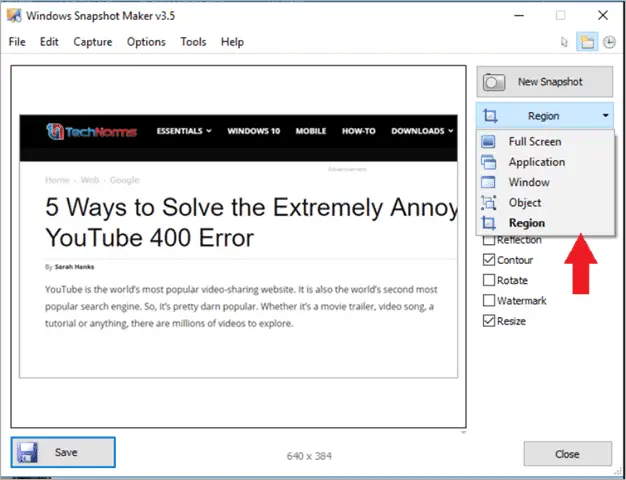Enable the Watermark checkbox
This screenshot has width=626, height=480.
pos(489,301)
